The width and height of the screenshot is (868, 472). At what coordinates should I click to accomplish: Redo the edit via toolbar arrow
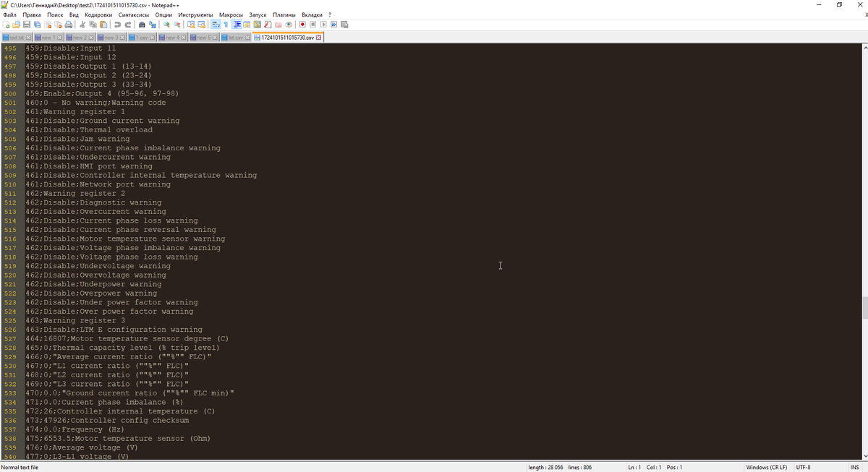(128, 24)
